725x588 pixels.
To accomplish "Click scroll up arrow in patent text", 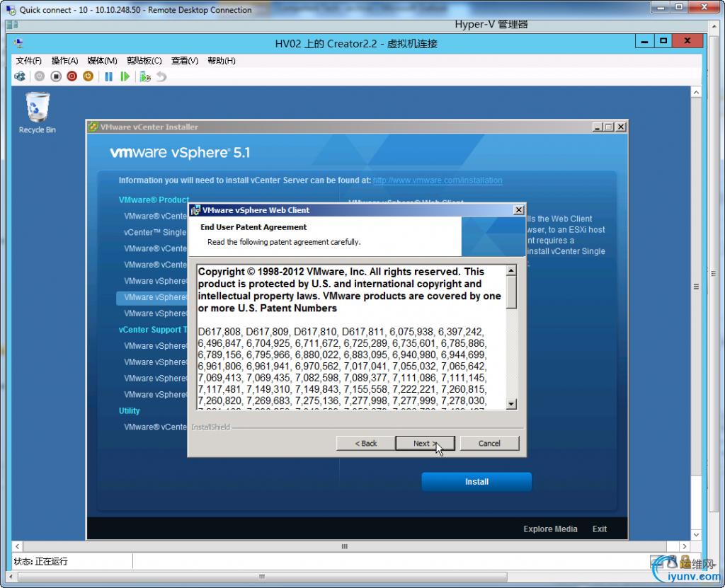I will pyautogui.click(x=511, y=271).
